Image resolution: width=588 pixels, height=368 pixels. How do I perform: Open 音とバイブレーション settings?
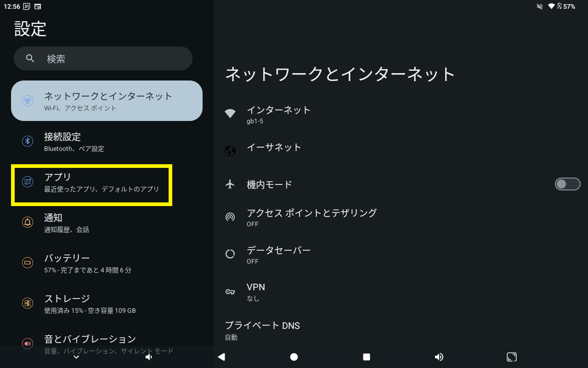pyautogui.click(x=90, y=343)
